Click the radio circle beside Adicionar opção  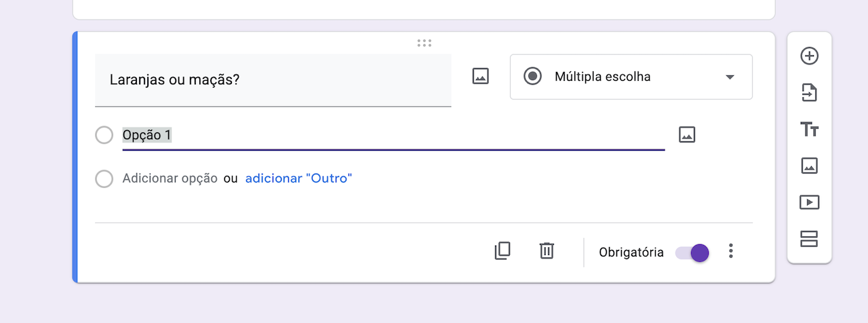104,179
